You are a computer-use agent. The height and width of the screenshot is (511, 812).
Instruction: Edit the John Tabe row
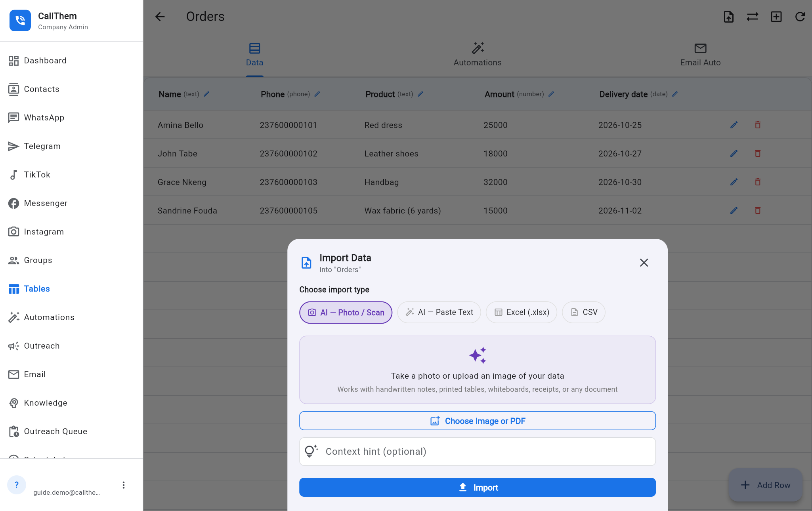tap(734, 154)
